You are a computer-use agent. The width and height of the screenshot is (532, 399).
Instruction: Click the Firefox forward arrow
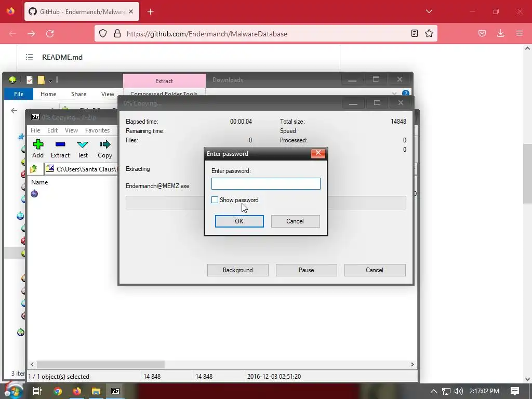pyautogui.click(x=31, y=34)
